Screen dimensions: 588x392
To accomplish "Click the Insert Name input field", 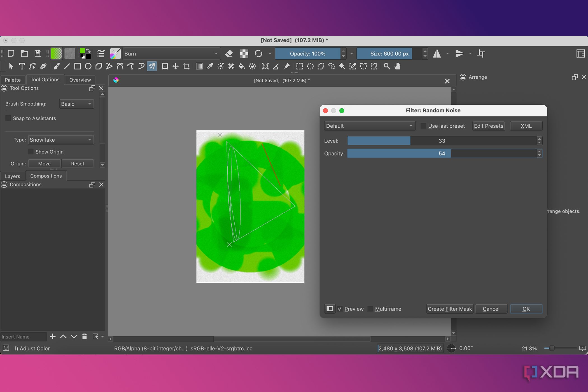I will click(24, 337).
